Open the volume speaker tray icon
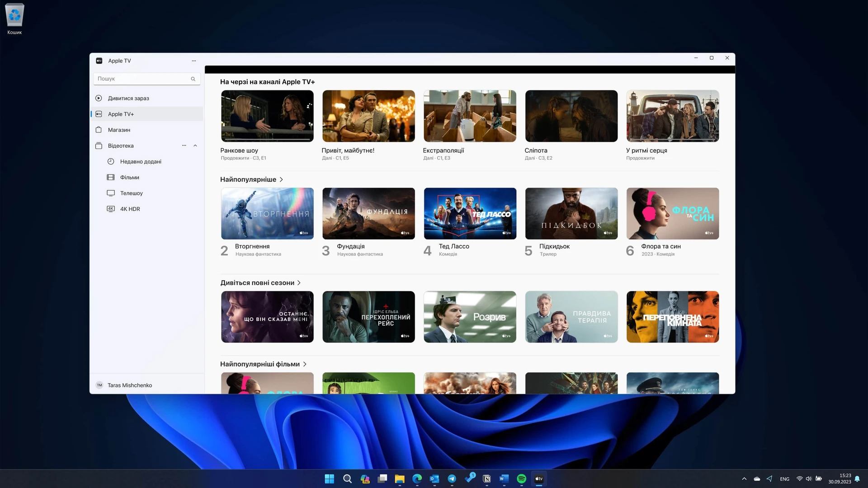 click(809, 479)
